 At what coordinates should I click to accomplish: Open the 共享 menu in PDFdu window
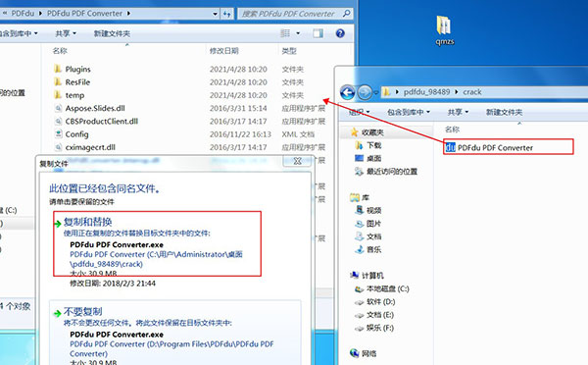(x=66, y=33)
